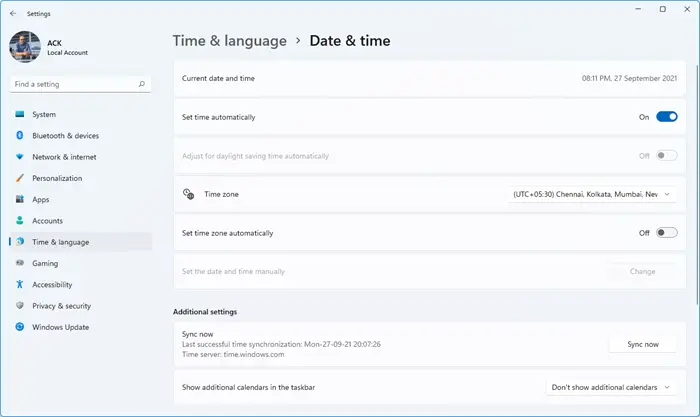Click the System monitor icon
The width and height of the screenshot is (700, 417).
click(20, 114)
